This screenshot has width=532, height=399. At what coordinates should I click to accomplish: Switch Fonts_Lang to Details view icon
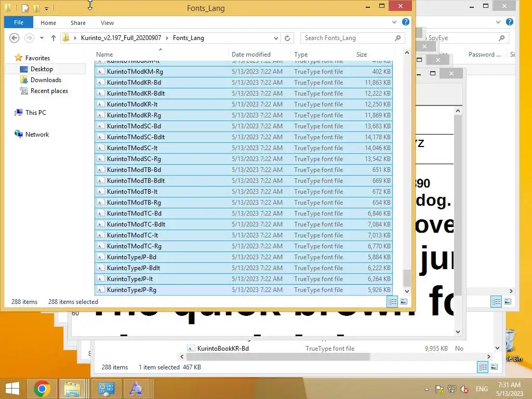(x=393, y=302)
